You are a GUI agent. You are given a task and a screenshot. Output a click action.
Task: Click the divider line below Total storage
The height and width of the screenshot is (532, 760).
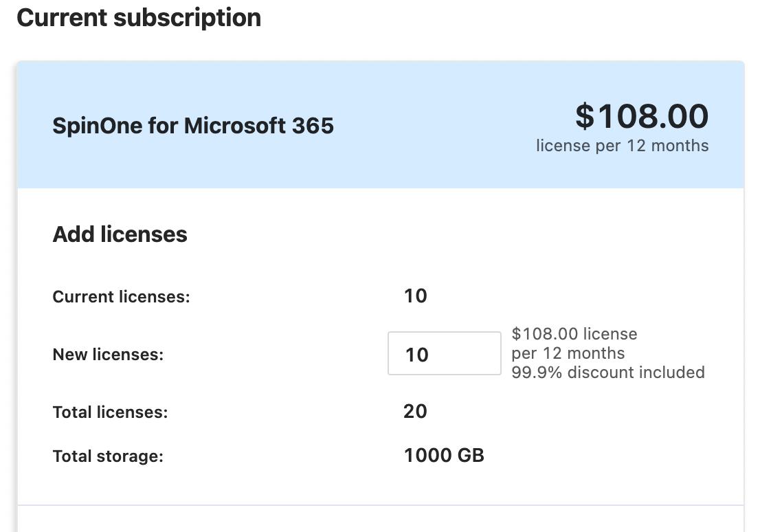(x=380, y=506)
